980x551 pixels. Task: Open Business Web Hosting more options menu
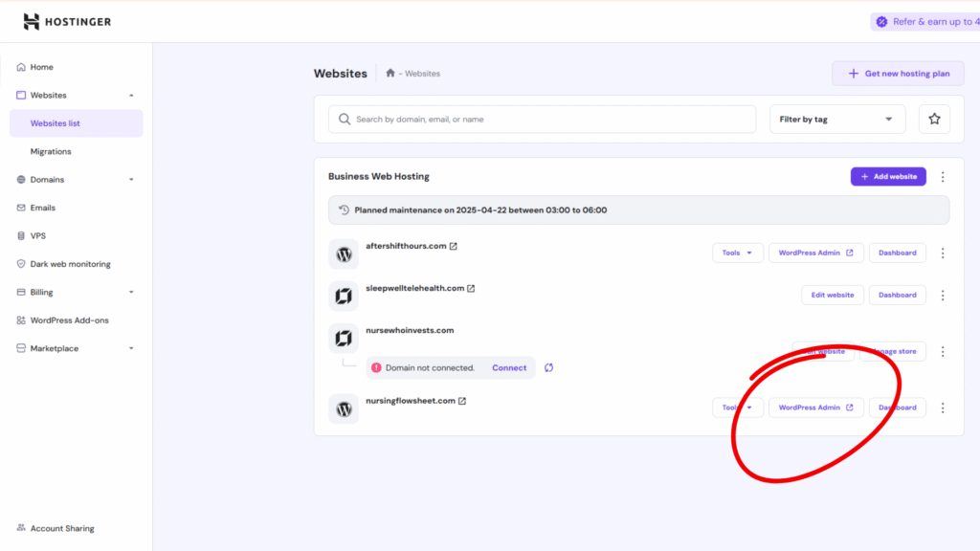tap(943, 177)
